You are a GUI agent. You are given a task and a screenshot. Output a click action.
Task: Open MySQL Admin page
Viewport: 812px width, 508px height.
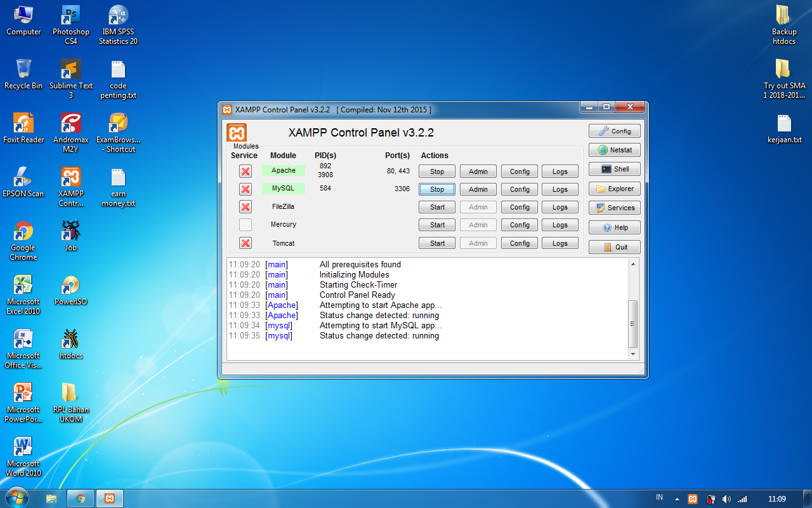tap(478, 189)
